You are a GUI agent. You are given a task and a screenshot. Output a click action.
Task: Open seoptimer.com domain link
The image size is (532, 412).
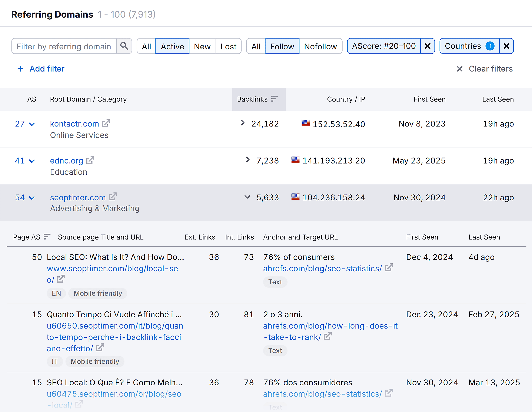pyautogui.click(x=78, y=197)
